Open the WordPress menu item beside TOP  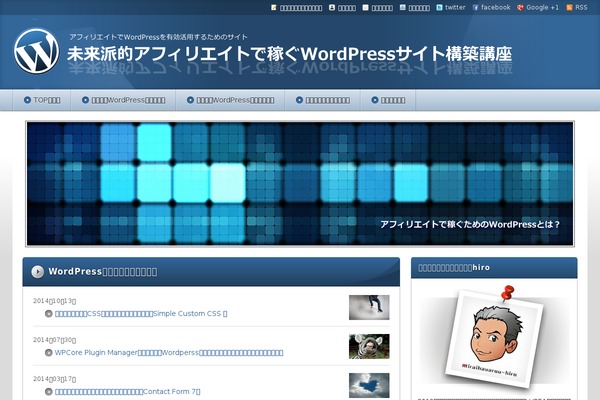click(x=123, y=100)
